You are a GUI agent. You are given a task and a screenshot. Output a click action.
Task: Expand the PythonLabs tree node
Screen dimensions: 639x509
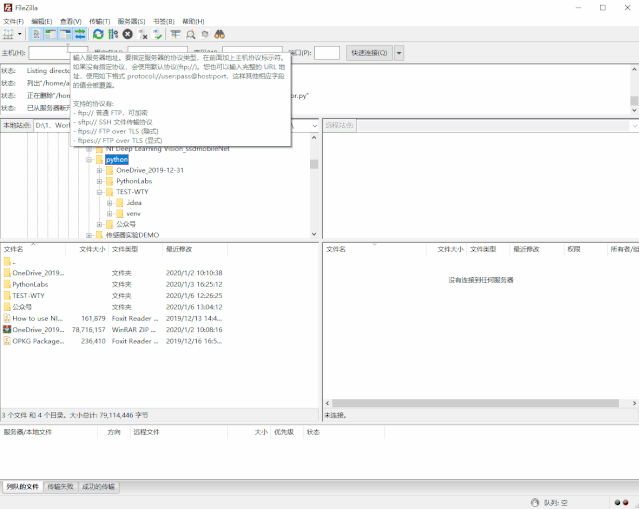click(x=99, y=181)
